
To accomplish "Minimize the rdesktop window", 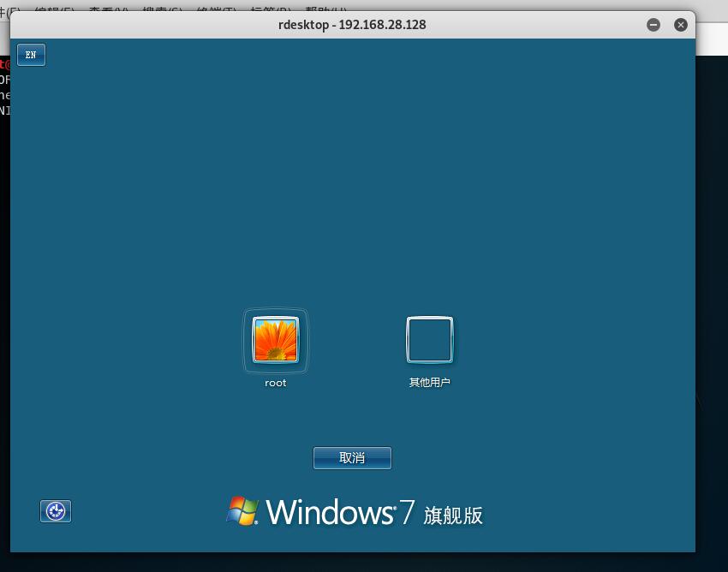I will (x=653, y=25).
